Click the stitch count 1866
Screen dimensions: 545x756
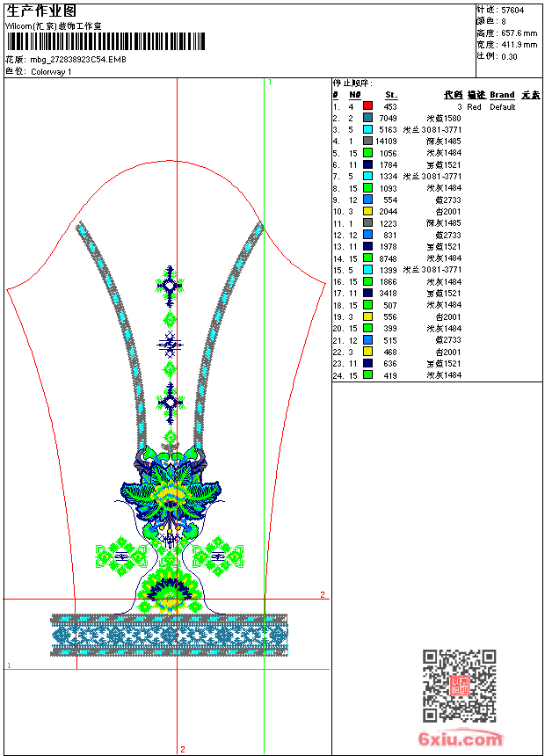pyautogui.click(x=389, y=282)
